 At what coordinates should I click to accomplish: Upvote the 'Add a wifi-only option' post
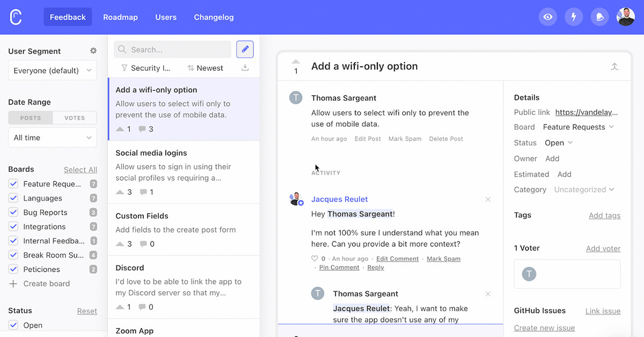click(x=296, y=62)
